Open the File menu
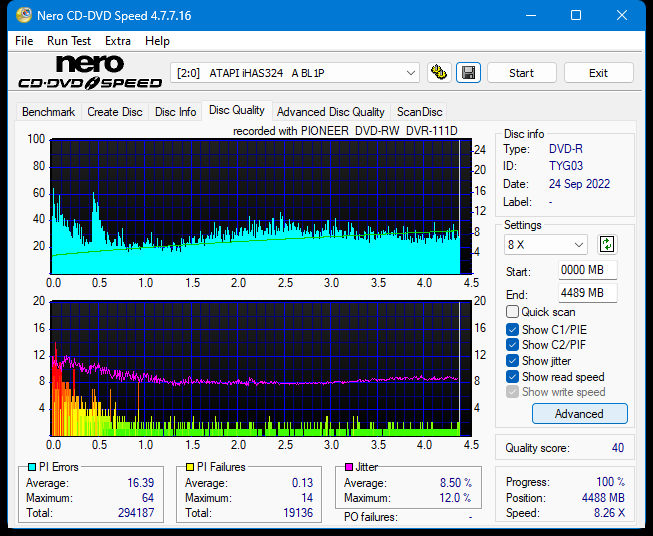653x536 pixels. click(x=24, y=41)
